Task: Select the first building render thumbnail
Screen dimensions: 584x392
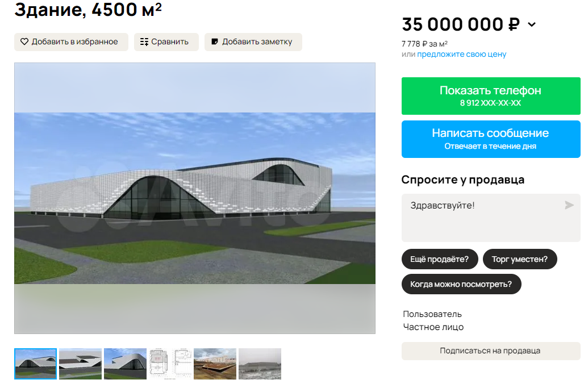Action: pyautogui.click(x=35, y=364)
